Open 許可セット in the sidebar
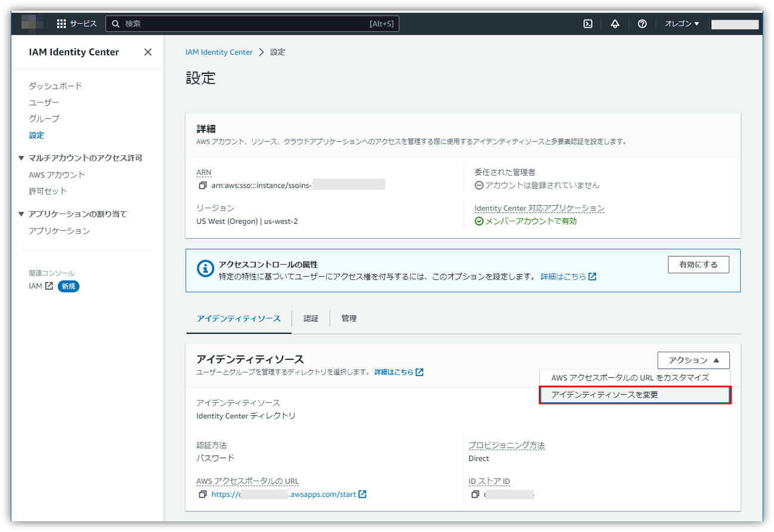 48,192
